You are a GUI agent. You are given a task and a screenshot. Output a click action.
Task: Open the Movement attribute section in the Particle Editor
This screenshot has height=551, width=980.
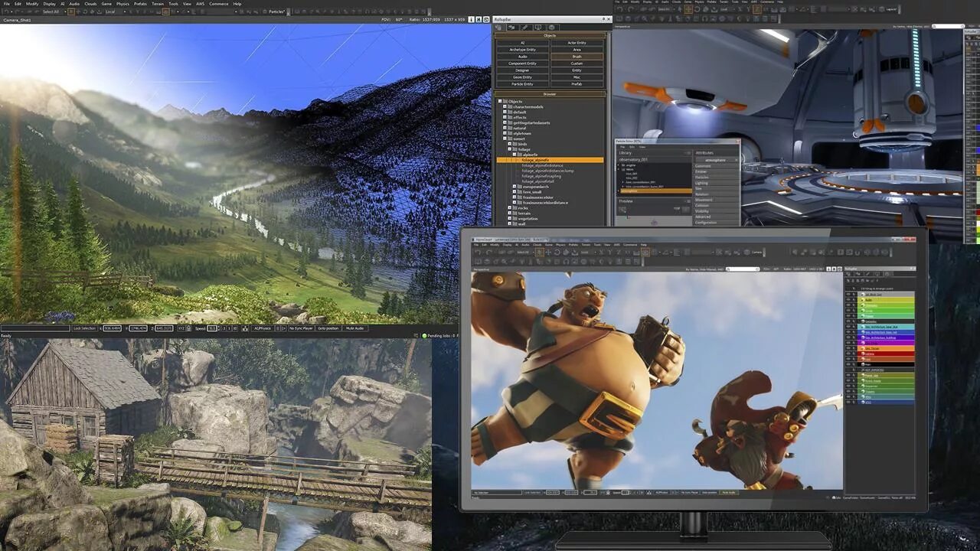pos(716,200)
